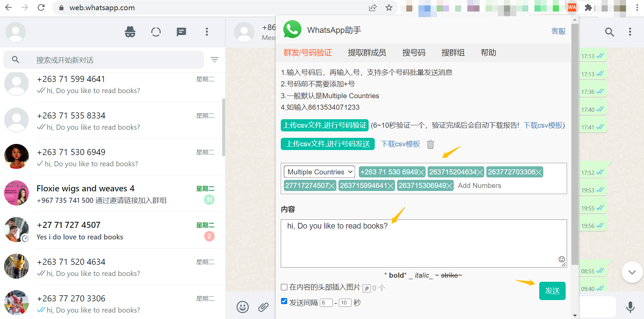Remove number tag 263772703306
This screenshot has height=319, width=644.
coord(539,172)
